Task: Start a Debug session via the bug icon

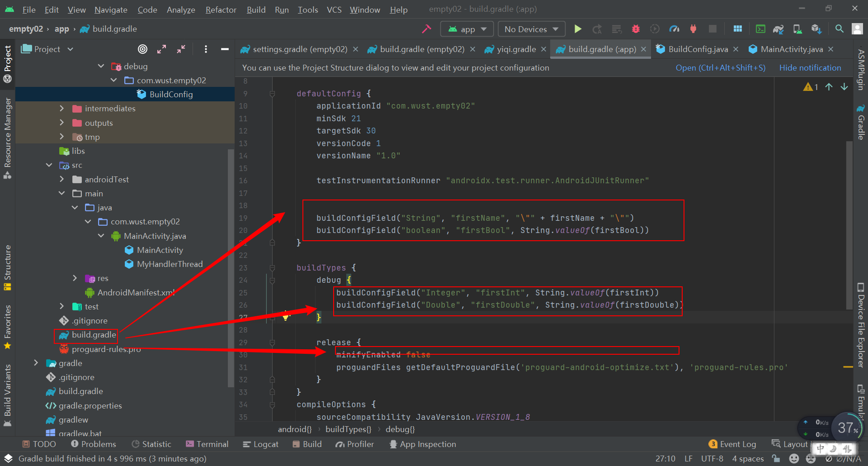Action: 636,29
